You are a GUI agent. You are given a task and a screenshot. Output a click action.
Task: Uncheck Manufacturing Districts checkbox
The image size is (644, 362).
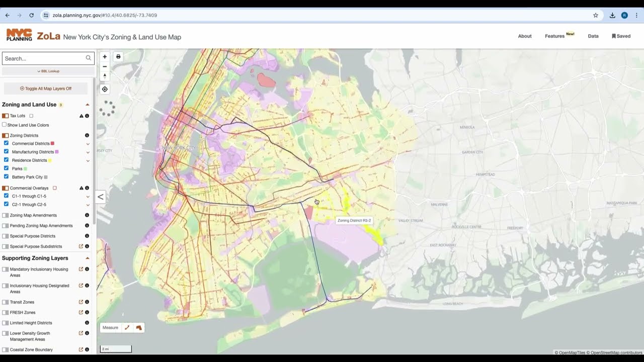[x=7, y=151]
